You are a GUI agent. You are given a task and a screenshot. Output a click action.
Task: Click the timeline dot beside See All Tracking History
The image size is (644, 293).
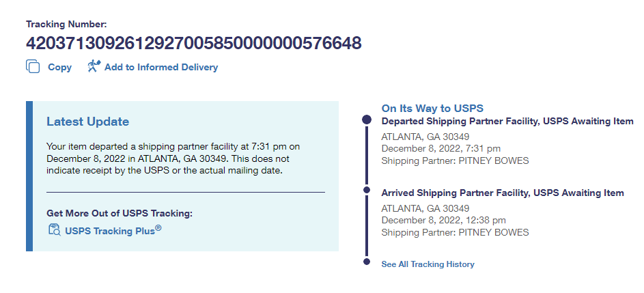367,261
